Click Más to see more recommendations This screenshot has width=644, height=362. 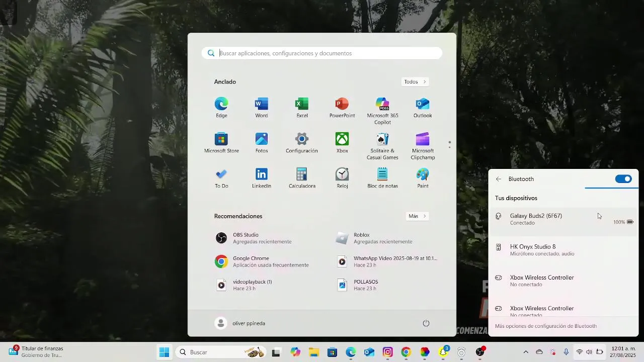click(x=417, y=216)
